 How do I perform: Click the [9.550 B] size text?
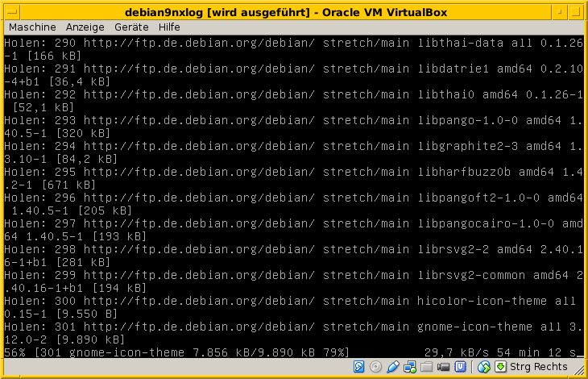[87, 314]
